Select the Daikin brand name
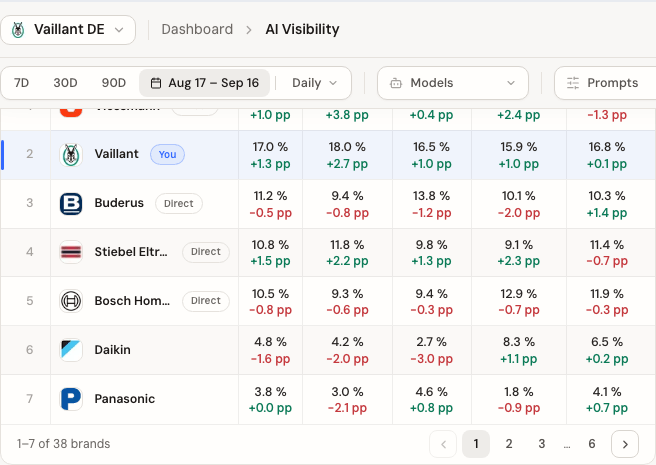This screenshot has height=465, width=656. tap(113, 350)
